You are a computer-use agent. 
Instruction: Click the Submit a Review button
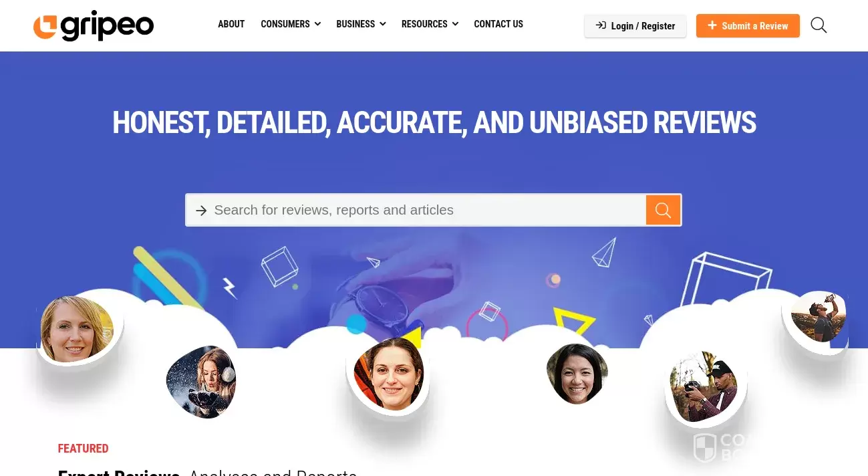(748, 26)
